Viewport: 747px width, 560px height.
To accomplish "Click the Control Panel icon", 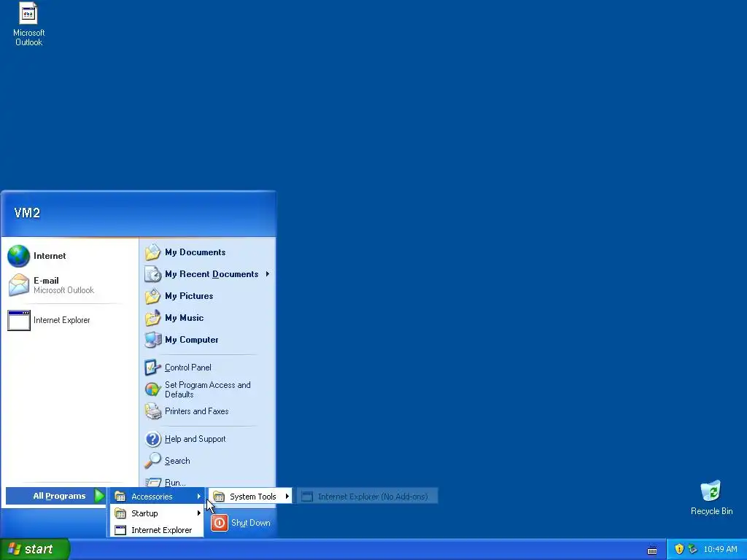I will click(153, 367).
